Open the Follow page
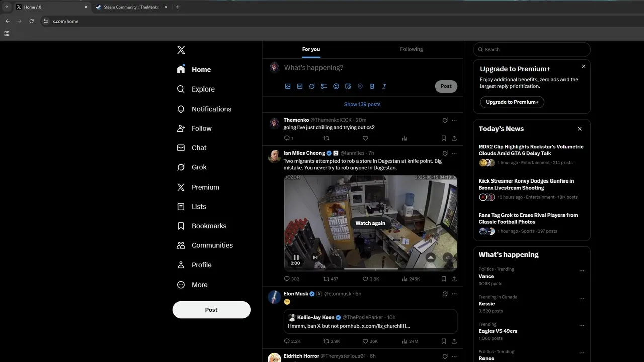644x362 pixels. point(194,128)
